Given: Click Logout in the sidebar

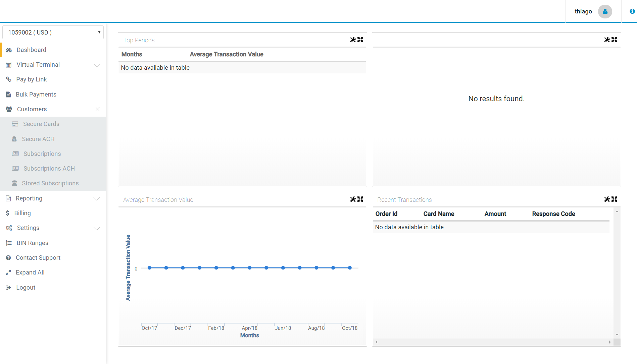Looking at the screenshot, I should click(26, 288).
